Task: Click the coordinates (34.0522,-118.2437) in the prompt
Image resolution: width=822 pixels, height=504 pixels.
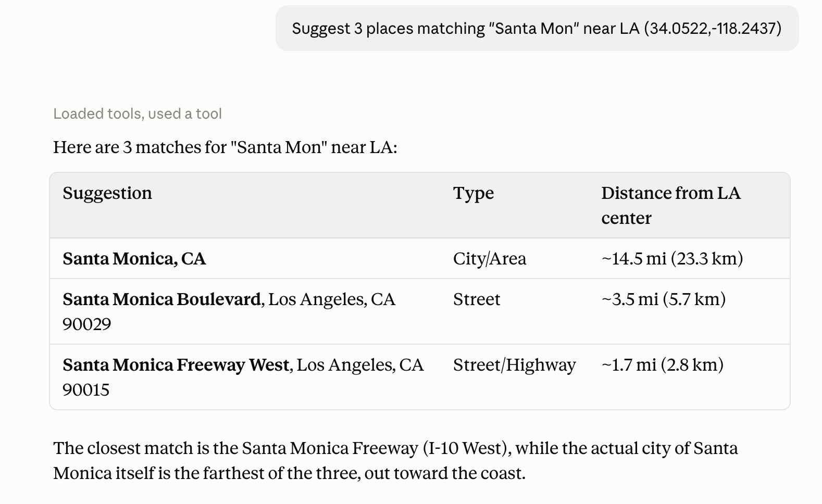Action: 713,28
